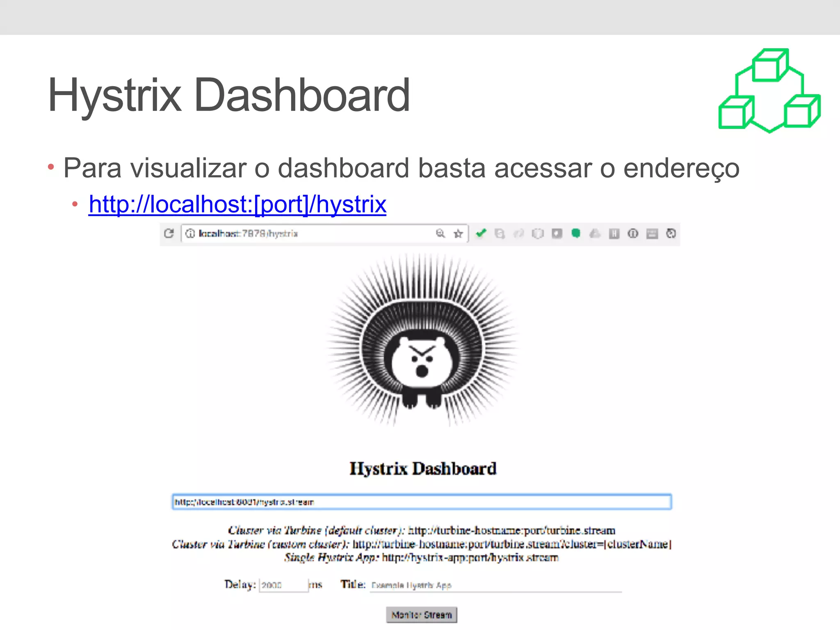Click the 'Cluster via Turbine (default cluster)' line
The width and height of the screenshot is (840, 630).
422,530
